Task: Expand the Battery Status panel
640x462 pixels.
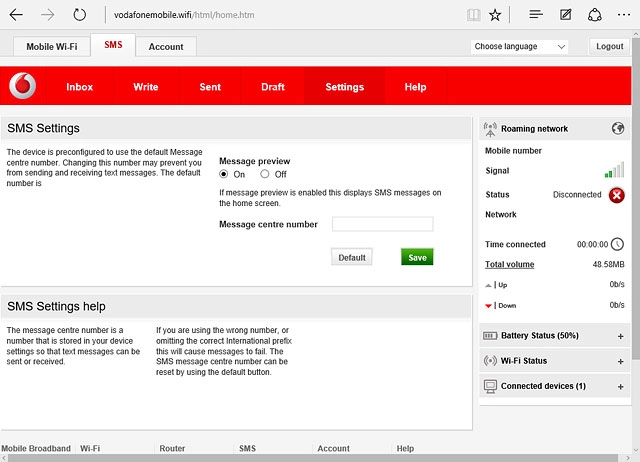Action: point(621,336)
